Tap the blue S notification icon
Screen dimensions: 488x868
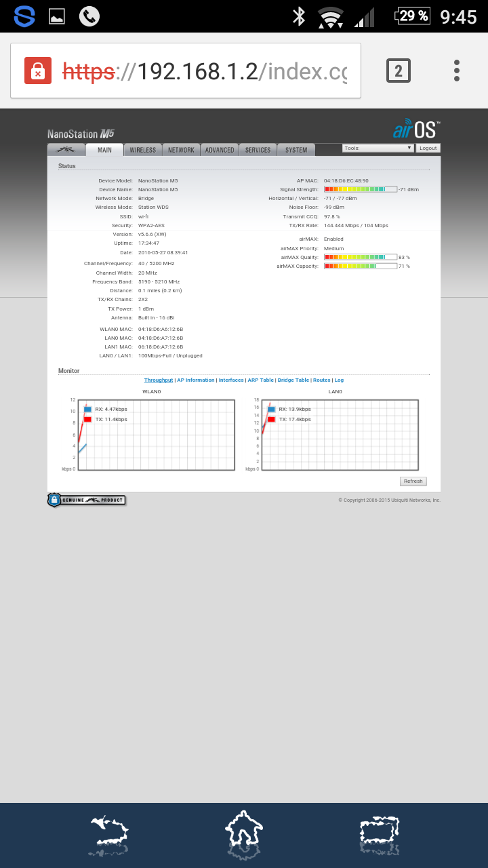pos(24,16)
